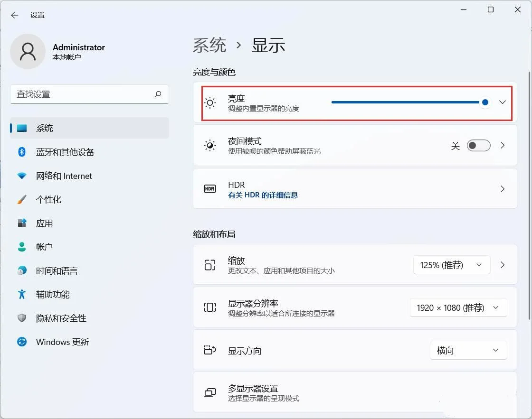
Task: Click the display orientation icon
Action: pyautogui.click(x=209, y=350)
